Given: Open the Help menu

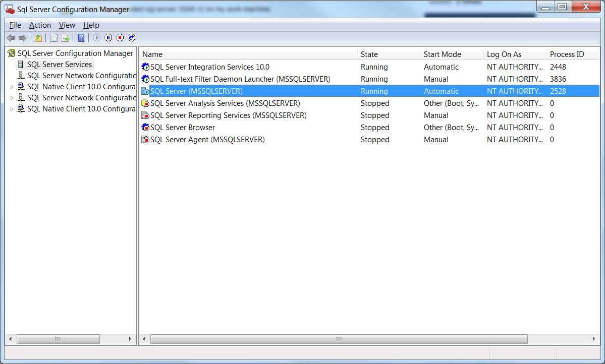Looking at the screenshot, I should (91, 25).
